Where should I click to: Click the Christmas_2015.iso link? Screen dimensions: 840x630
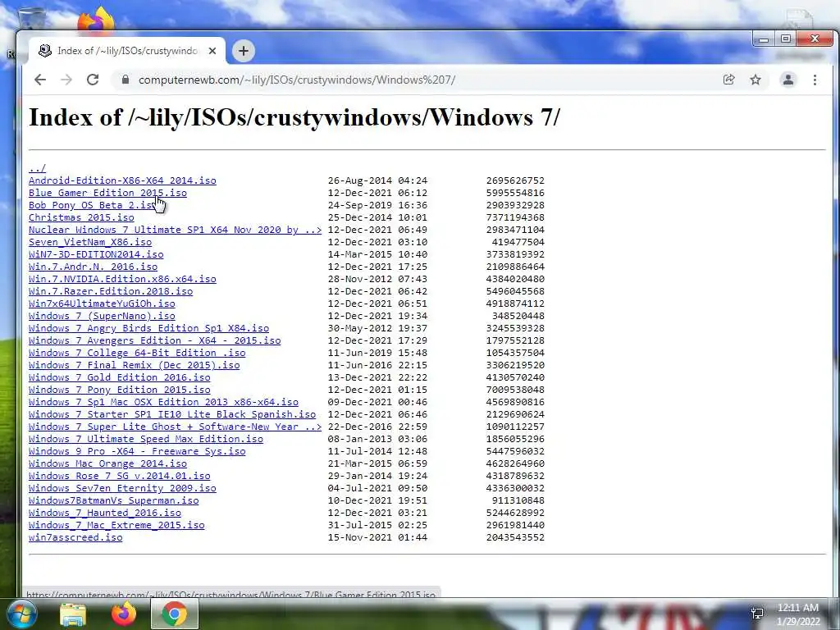[81, 217]
